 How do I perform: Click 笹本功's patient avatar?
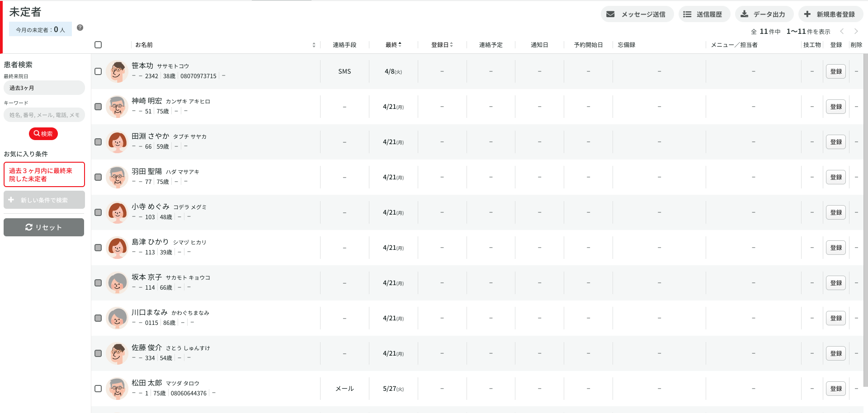(x=117, y=71)
